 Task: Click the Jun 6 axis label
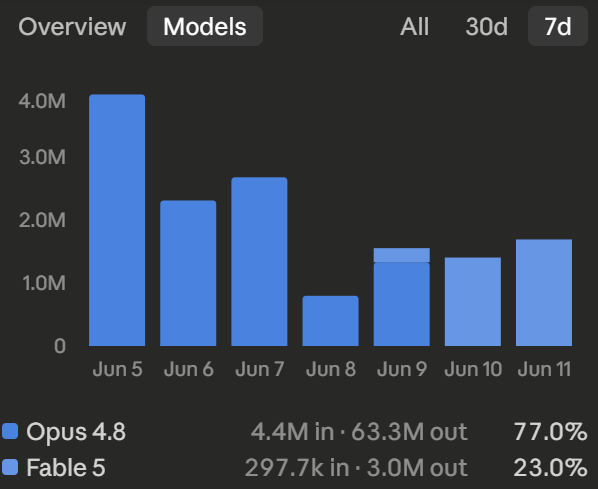pyautogui.click(x=188, y=369)
